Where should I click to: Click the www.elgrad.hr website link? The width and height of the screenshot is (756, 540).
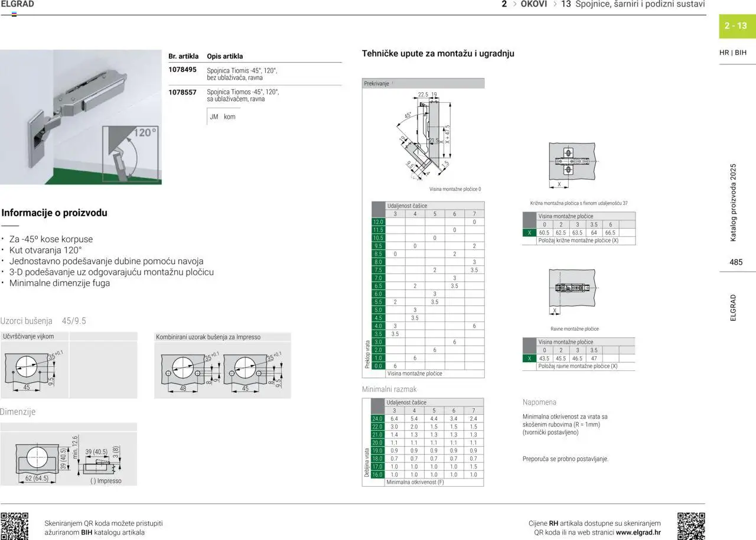coord(638,532)
